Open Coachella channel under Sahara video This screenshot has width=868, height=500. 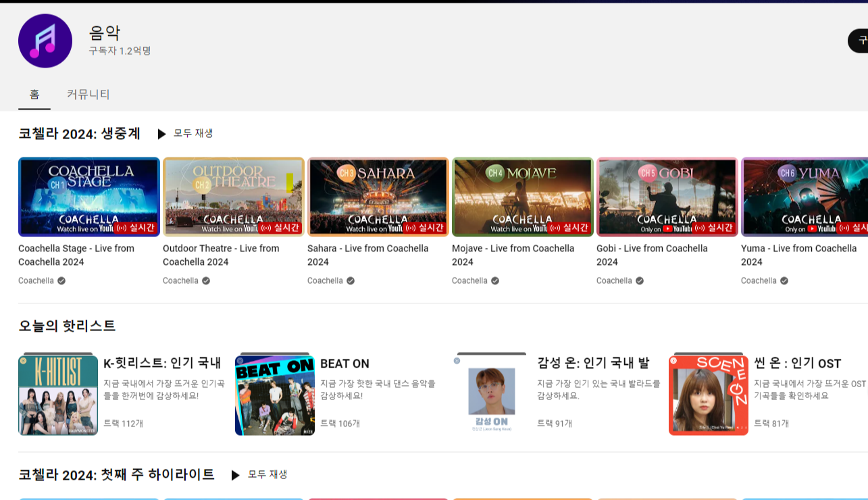[325, 280]
